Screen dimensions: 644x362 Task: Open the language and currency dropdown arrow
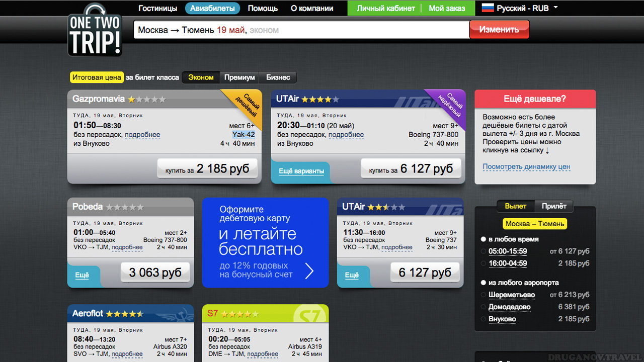click(555, 8)
